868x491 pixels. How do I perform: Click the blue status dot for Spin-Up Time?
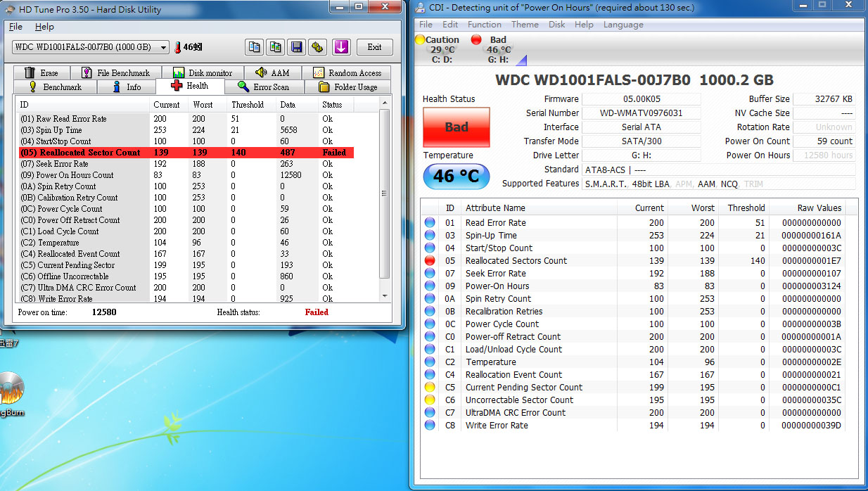[x=430, y=235]
